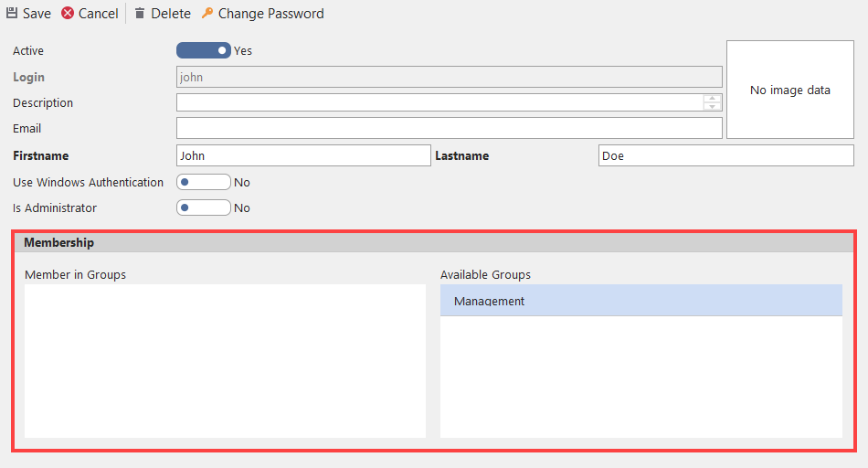Click the No image data box
The width and height of the screenshot is (868, 468).
tap(789, 90)
